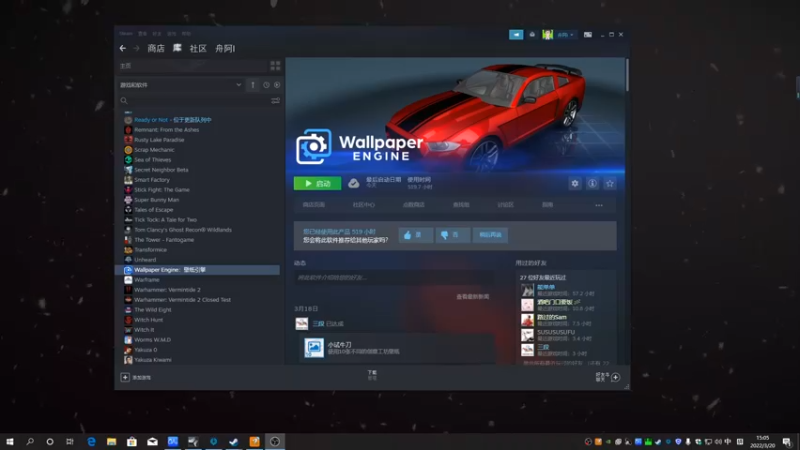Click the user avatar in the header
The image size is (800, 450).
pos(547,35)
